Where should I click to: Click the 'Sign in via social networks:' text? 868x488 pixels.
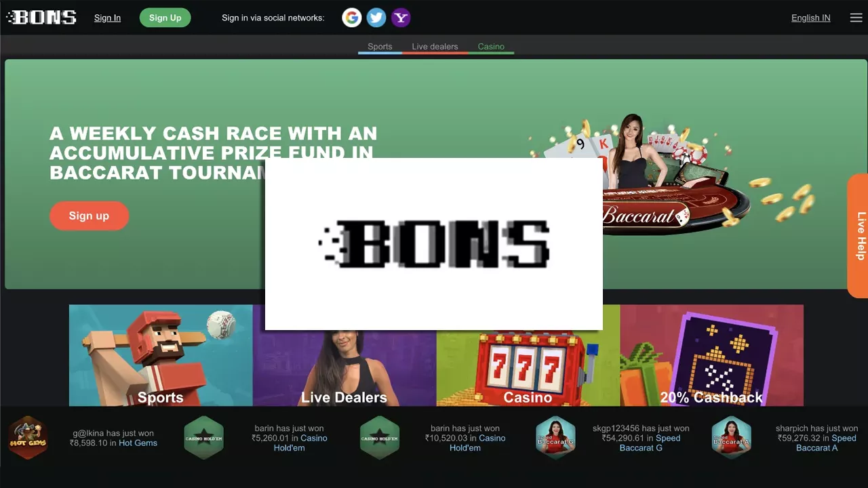[273, 18]
